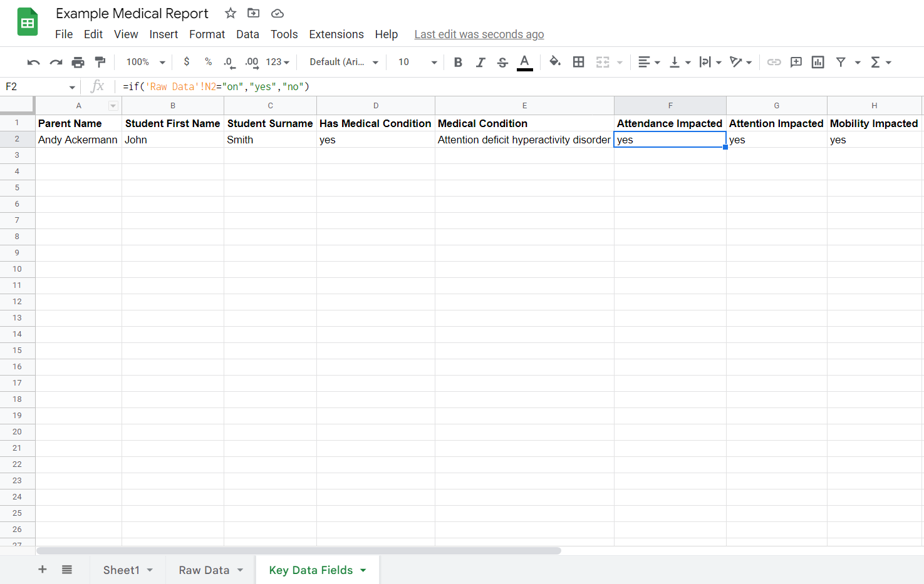Open the text color picker

tap(524, 62)
